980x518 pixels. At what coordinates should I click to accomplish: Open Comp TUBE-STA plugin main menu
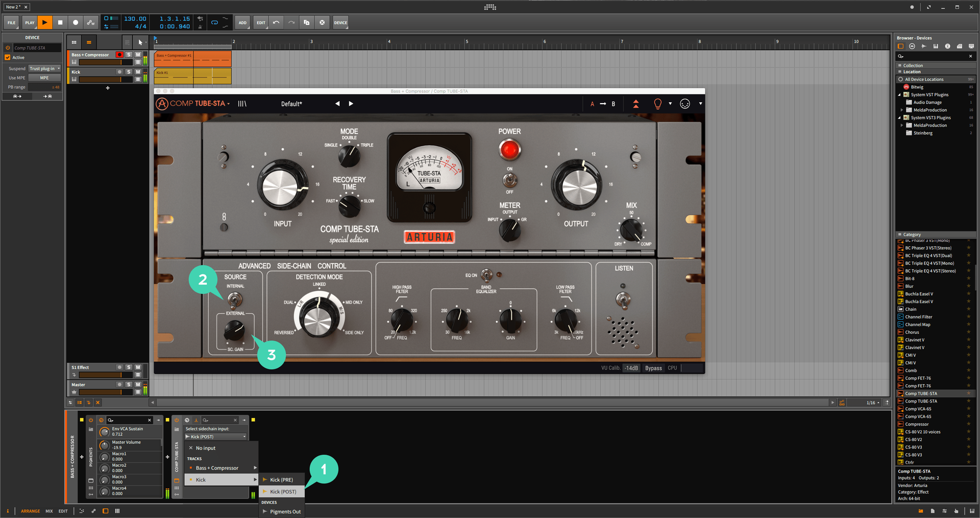pyautogui.click(x=193, y=104)
